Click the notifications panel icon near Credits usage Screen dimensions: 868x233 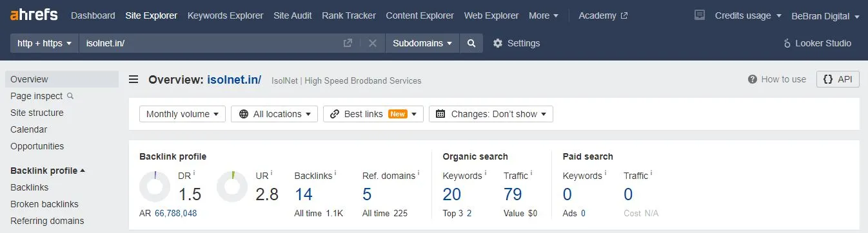coord(699,15)
